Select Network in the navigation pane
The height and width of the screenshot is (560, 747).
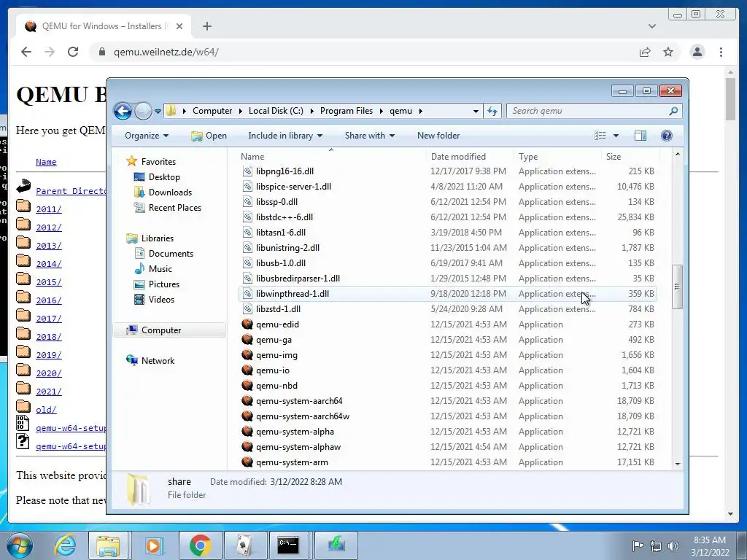pyautogui.click(x=158, y=360)
